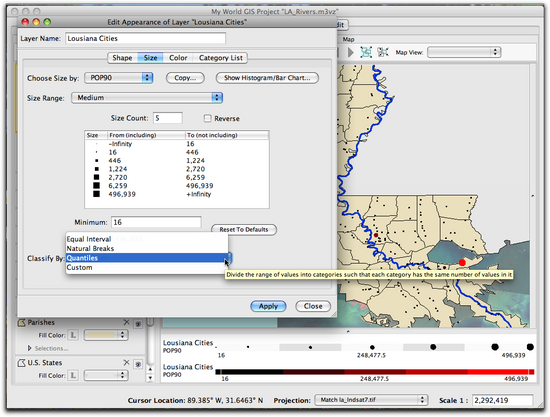Click the Close button in dialog
550x417 pixels.
tap(313, 306)
